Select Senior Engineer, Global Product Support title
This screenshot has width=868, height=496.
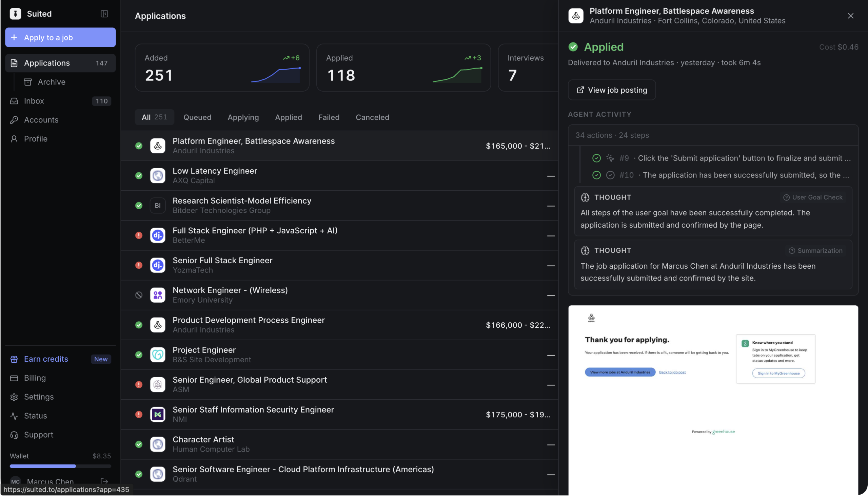click(250, 380)
